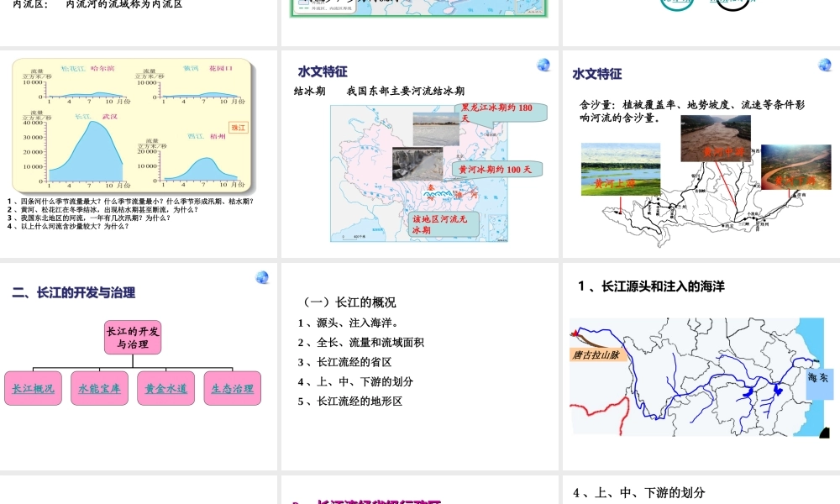Click the 黑龙江冰期约180天 callout
Image resolution: width=840 pixels, height=504 pixels.
501,113
